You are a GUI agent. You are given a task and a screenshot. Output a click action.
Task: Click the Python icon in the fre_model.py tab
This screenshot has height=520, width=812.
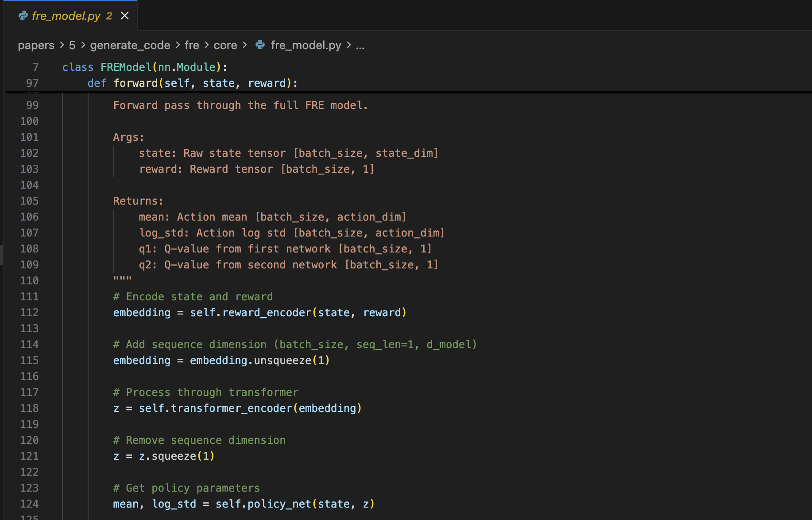coord(23,16)
